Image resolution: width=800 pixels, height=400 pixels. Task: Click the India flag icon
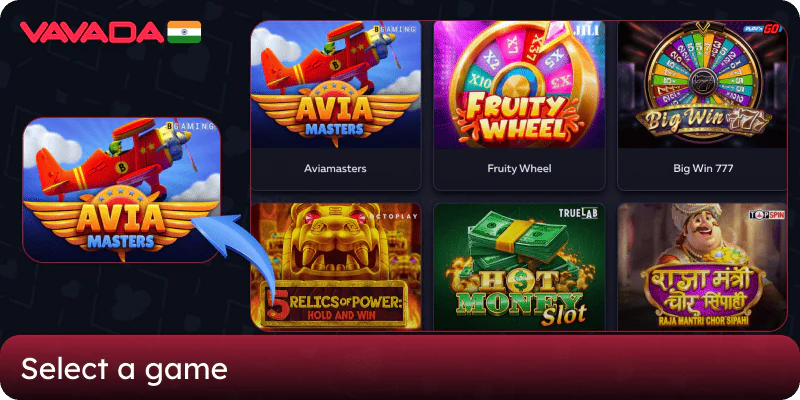tap(184, 32)
